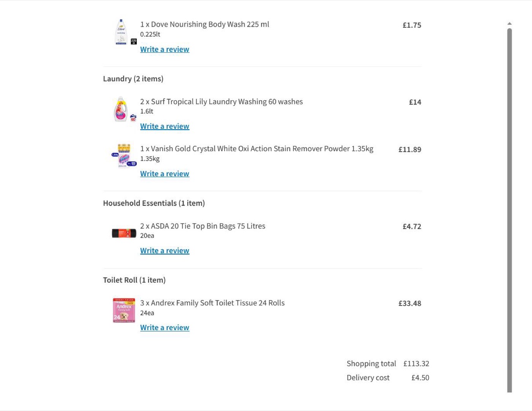Image resolution: width=532 pixels, height=411 pixels.
Task: Click the Household Essentials section heading
Action: [x=154, y=203]
